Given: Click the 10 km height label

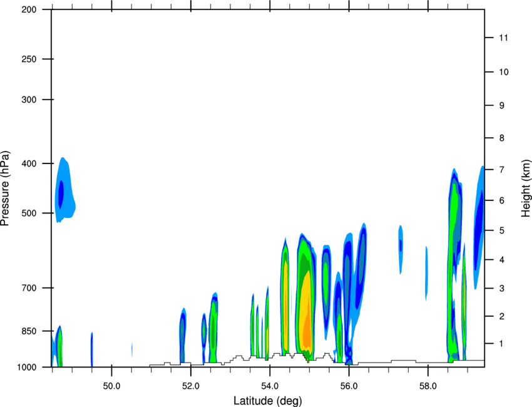Looking at the screenshot, I should [504, 72].
